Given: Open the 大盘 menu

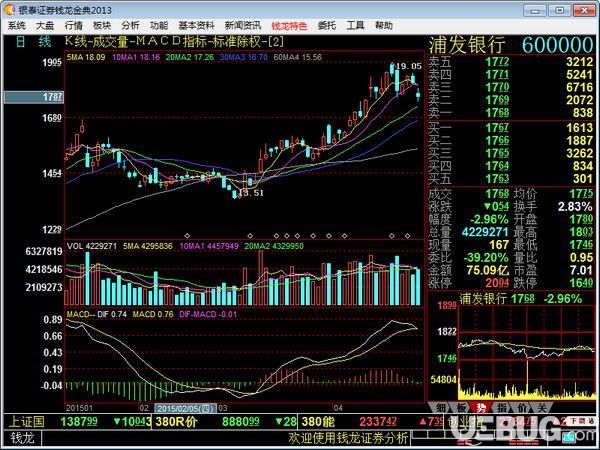Looking at the screenshot, I should pos(45,26).
